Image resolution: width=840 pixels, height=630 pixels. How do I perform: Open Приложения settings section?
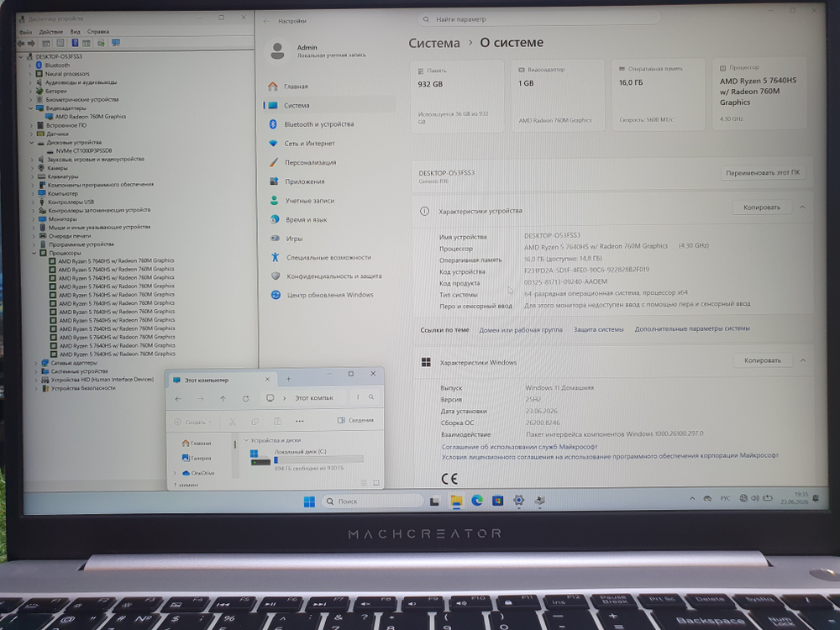pyautogui.click(x=304, y=181)
